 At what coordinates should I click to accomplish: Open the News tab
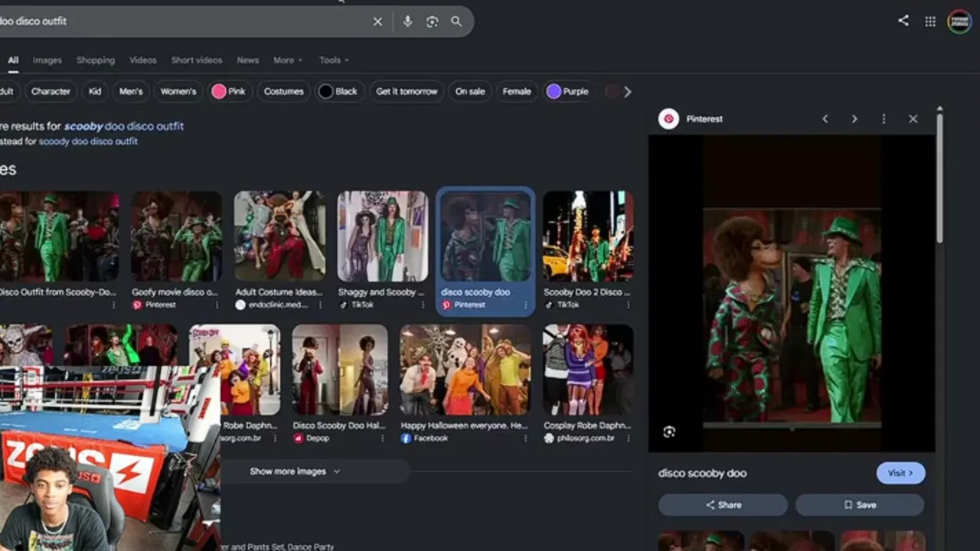point(247,60)
